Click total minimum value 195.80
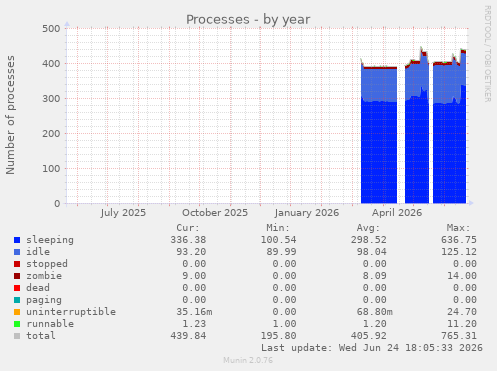This screenshot has width=497, height=371. point(278,336)
